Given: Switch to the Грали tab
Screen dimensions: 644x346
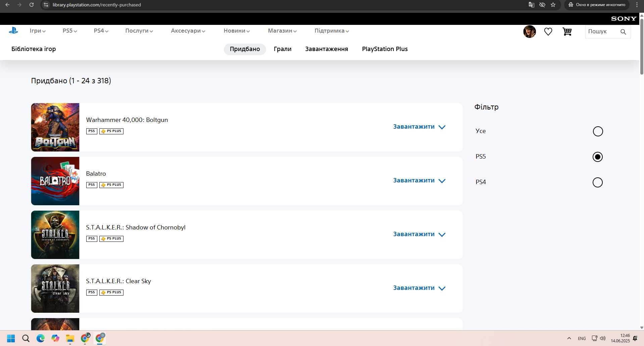Looking at the screenshot, I should [283, 49].
